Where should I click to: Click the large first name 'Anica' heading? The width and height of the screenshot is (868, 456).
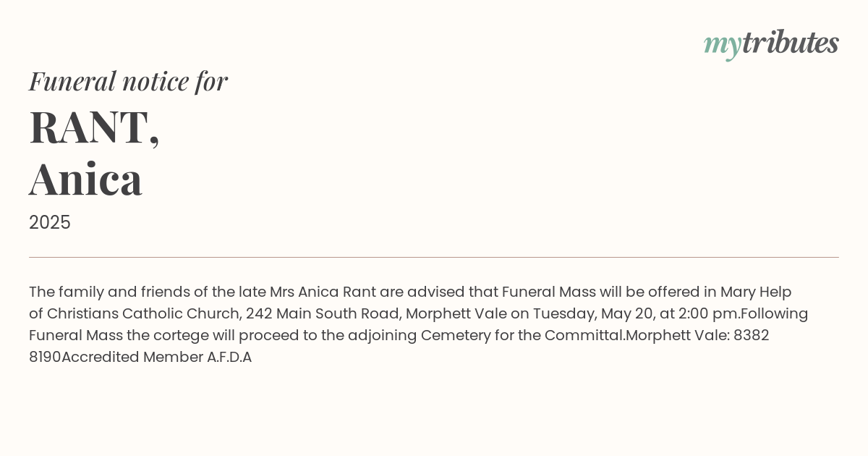85,179
